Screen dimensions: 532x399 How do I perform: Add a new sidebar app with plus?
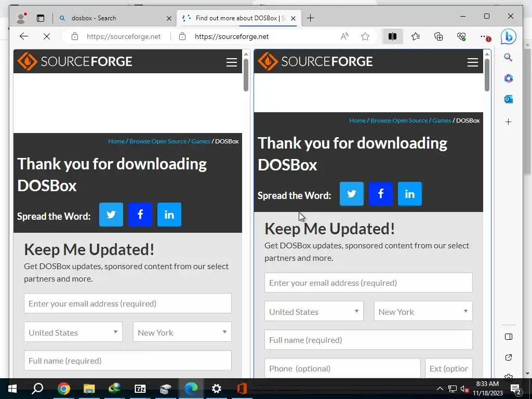tap(508, 122)
